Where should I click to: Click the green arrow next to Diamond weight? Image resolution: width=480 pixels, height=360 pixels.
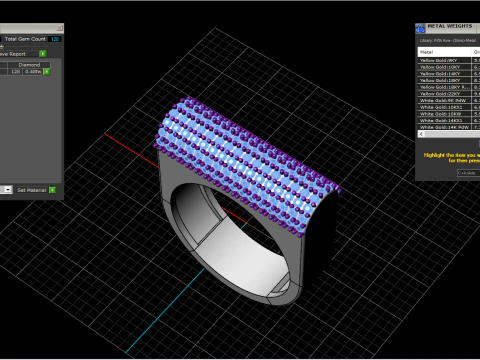click(x=47, y=72)
